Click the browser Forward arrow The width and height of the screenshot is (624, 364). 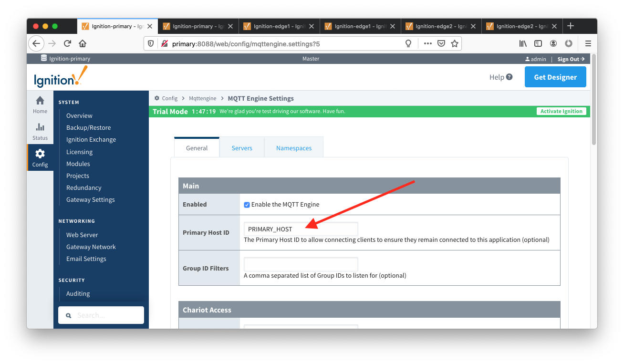click(x=52, y=43)
